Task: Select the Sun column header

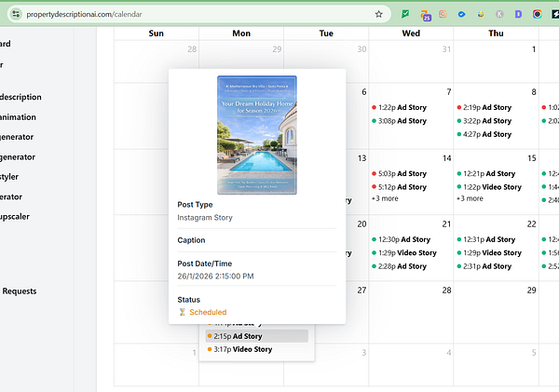Action: (157, 34)
